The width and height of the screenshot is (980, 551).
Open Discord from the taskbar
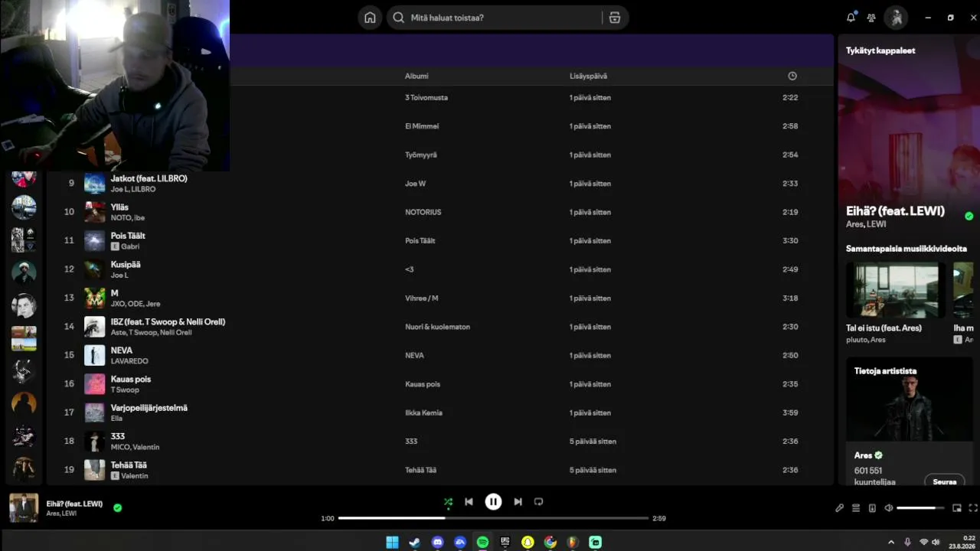point(437,542)
